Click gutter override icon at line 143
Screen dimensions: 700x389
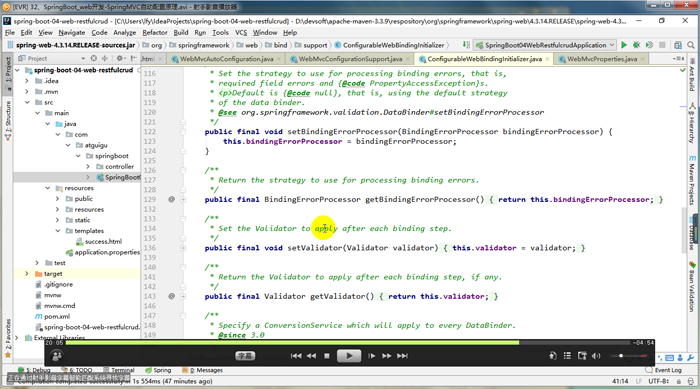[171, 296]
